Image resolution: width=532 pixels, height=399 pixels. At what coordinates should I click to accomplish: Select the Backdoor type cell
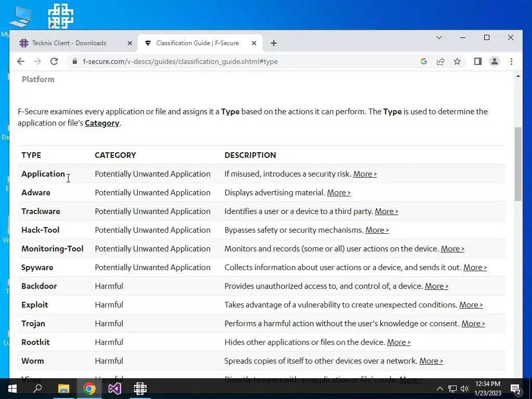pos(39,286)
